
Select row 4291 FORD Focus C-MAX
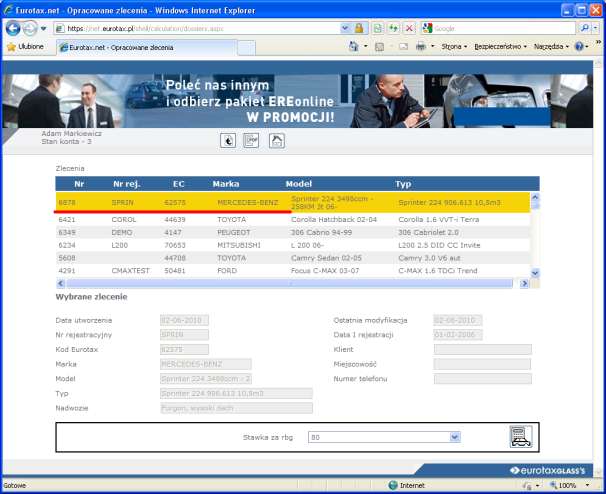[x=293, y=271]
